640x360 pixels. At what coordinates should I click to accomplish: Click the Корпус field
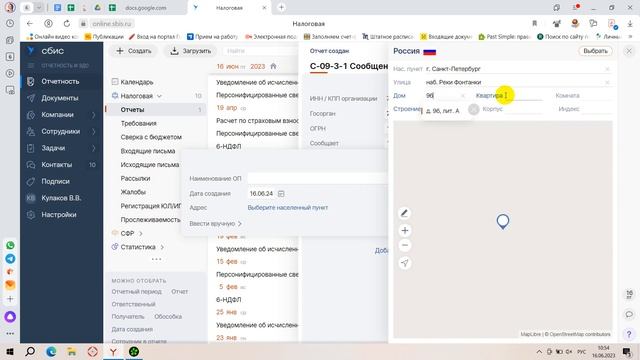tap(512, 109)
